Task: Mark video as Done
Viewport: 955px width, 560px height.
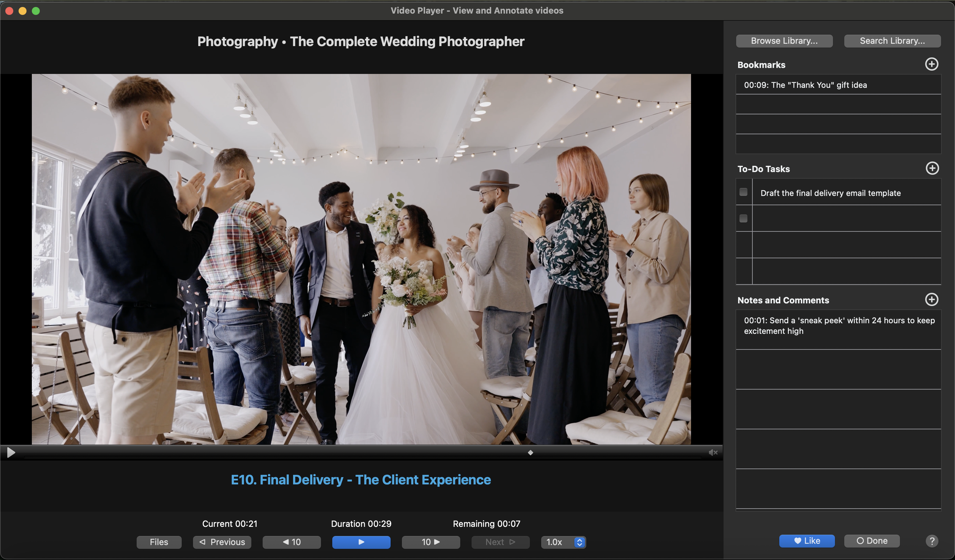Action: 872,541
